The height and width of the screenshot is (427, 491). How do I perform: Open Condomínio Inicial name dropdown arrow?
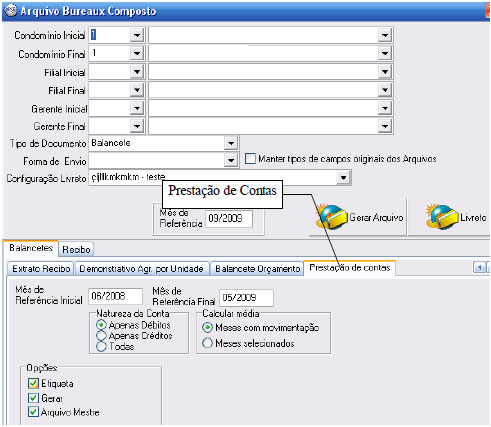[385, 35]
